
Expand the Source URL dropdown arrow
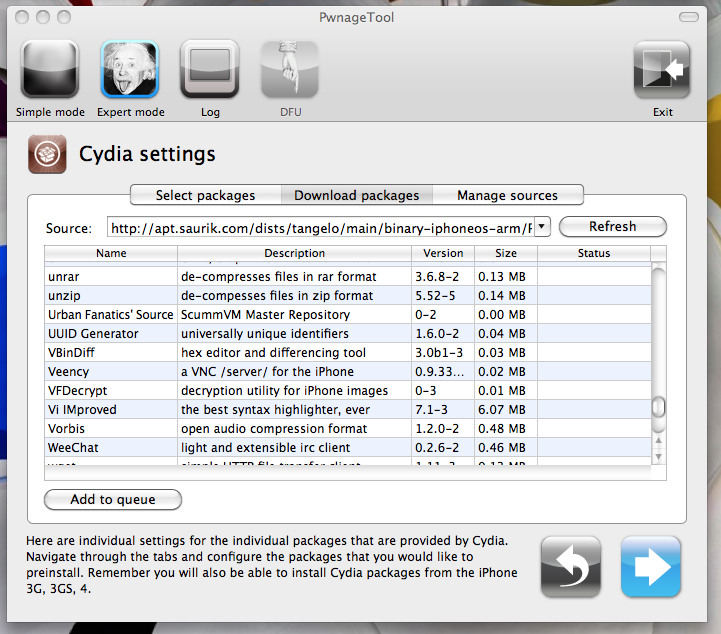click(542, 226)
